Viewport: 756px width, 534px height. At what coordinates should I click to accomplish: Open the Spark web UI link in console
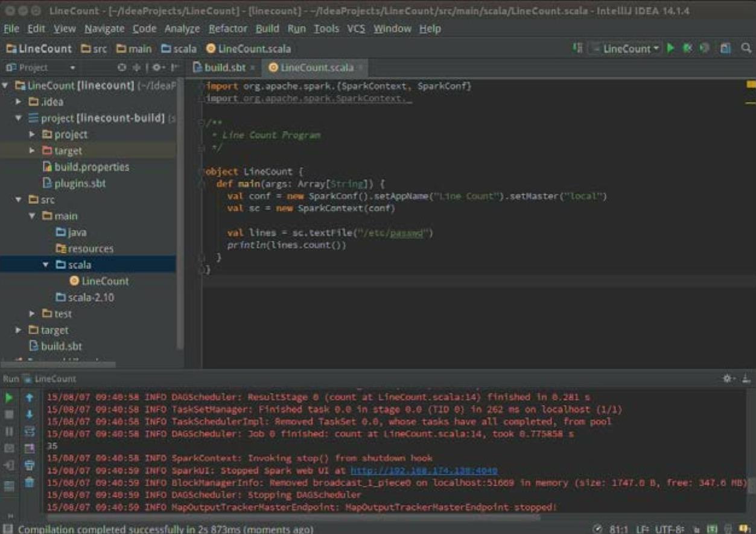[424, 471]
